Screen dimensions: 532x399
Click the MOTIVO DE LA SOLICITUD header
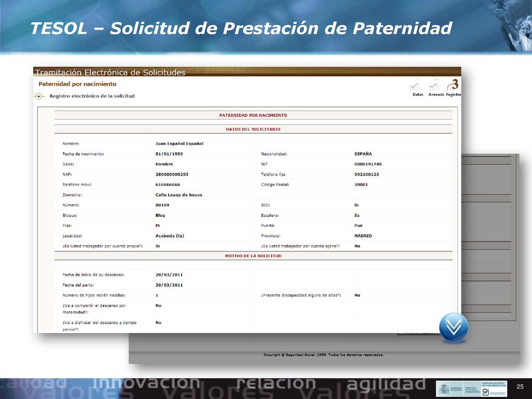coord(254,256)
